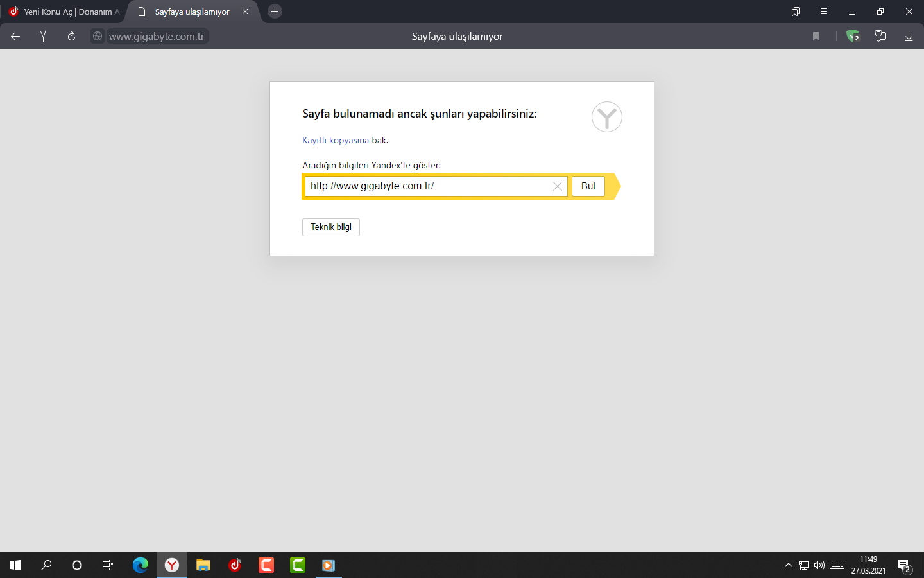Open the collections/sidebar icon in toolbar
924x578 pixels.
tap(880, 37)
